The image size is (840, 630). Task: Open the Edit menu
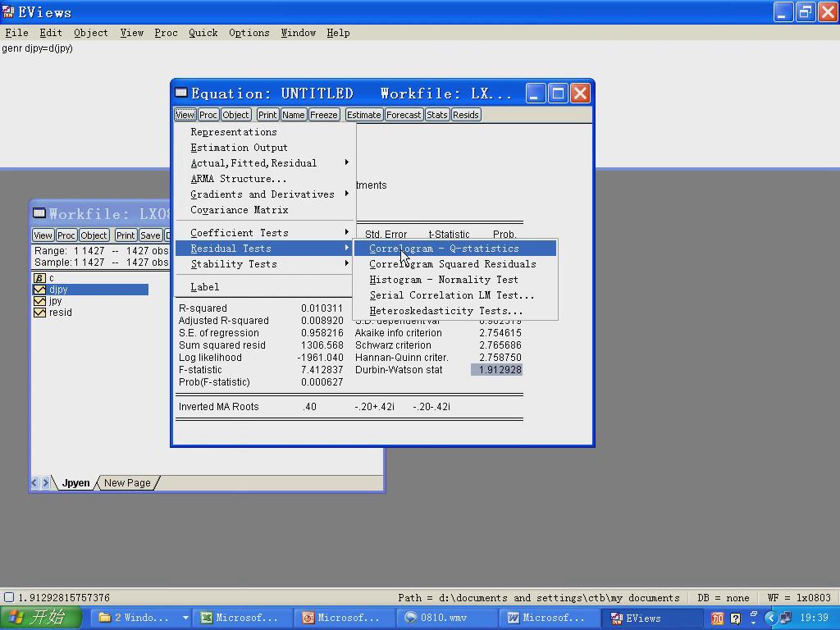point(51,33)
